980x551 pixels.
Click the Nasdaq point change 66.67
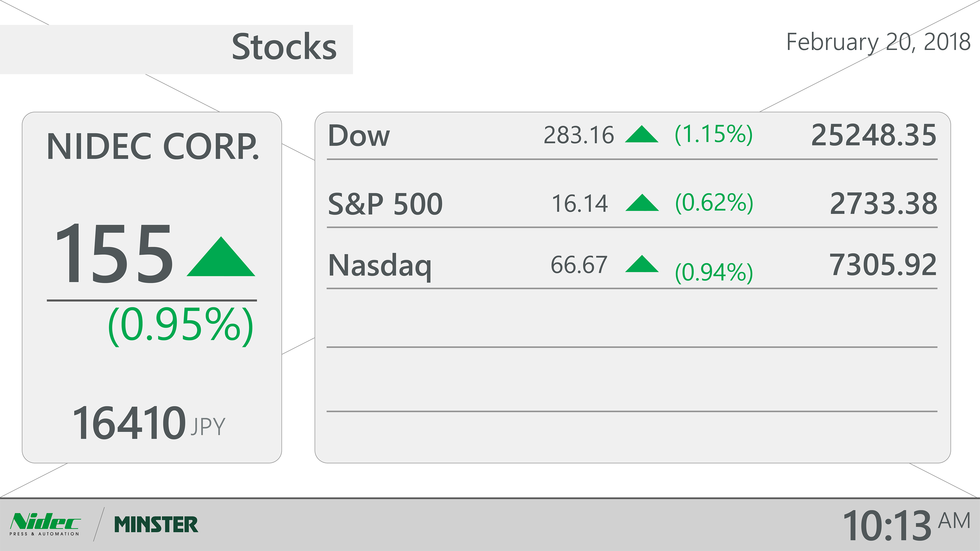pyautogui.click(x=579, y=265)
